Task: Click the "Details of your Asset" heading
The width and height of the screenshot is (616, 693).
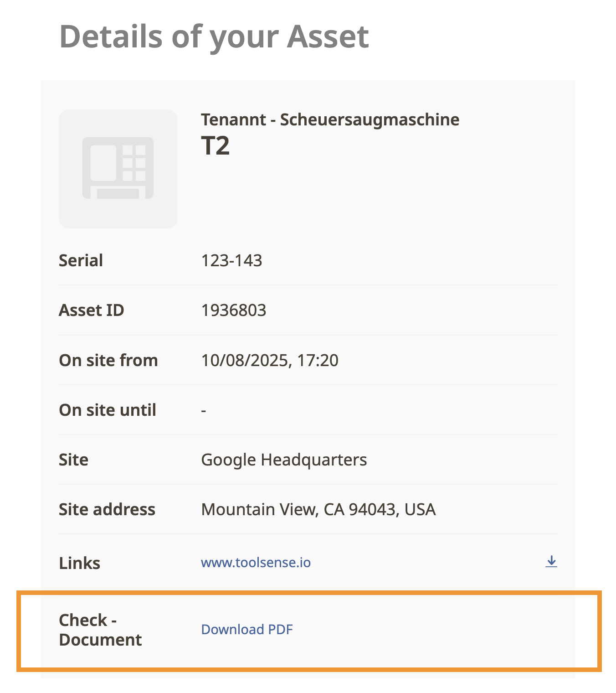Action: 214,36
